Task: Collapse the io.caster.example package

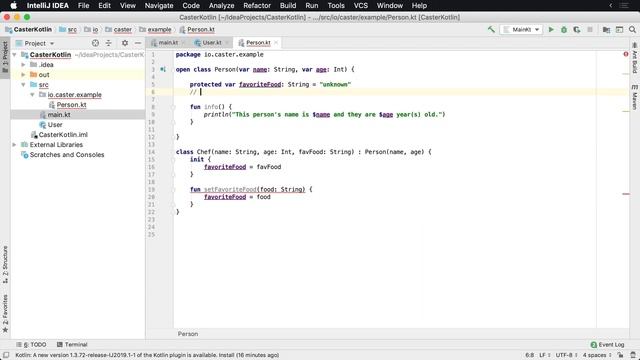Action: [32, 95]
